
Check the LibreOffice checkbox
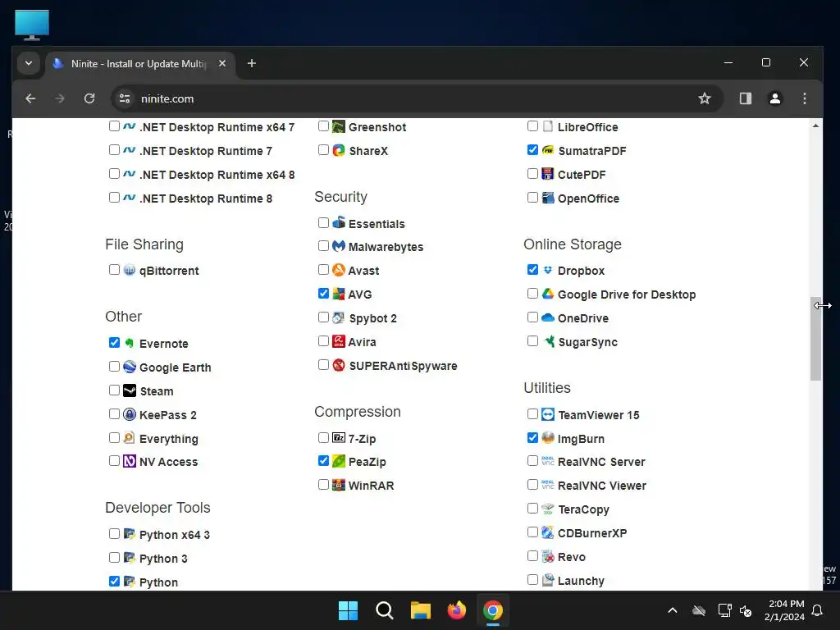[532, 126]
